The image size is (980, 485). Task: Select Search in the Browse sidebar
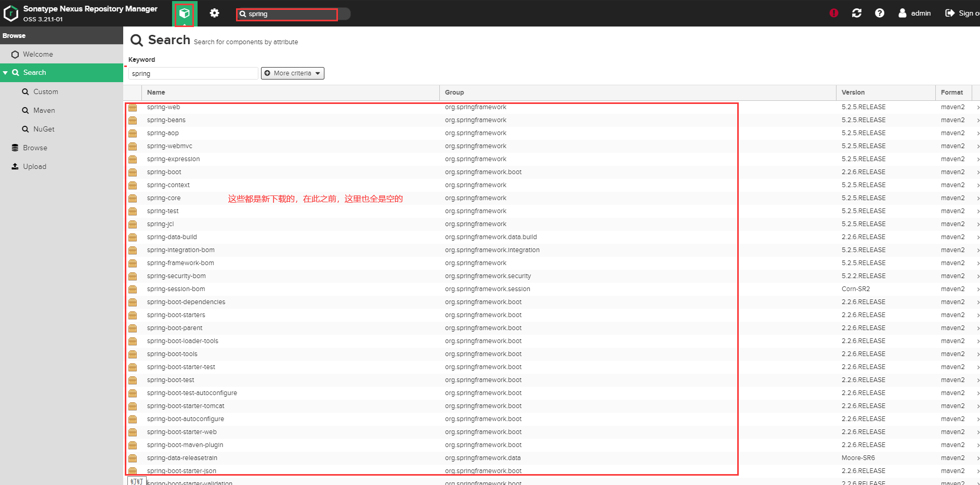61,73
